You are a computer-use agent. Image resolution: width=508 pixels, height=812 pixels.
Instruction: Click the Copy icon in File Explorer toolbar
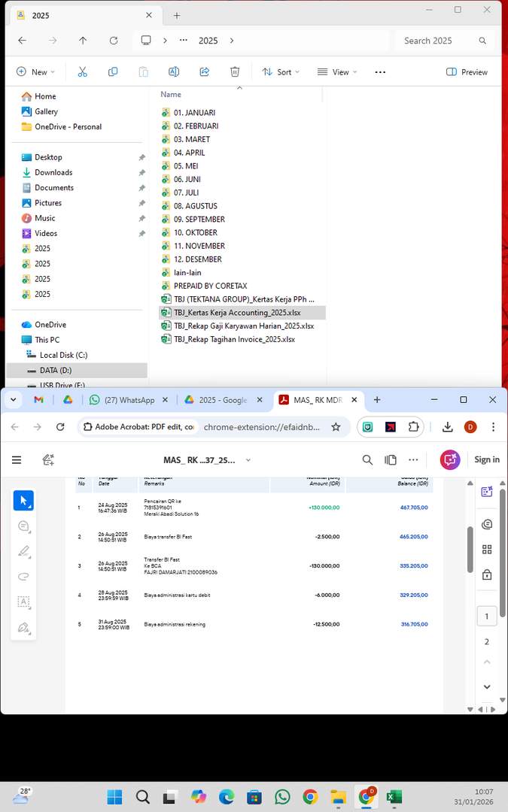pyautogui.click(x=112, y=72)
